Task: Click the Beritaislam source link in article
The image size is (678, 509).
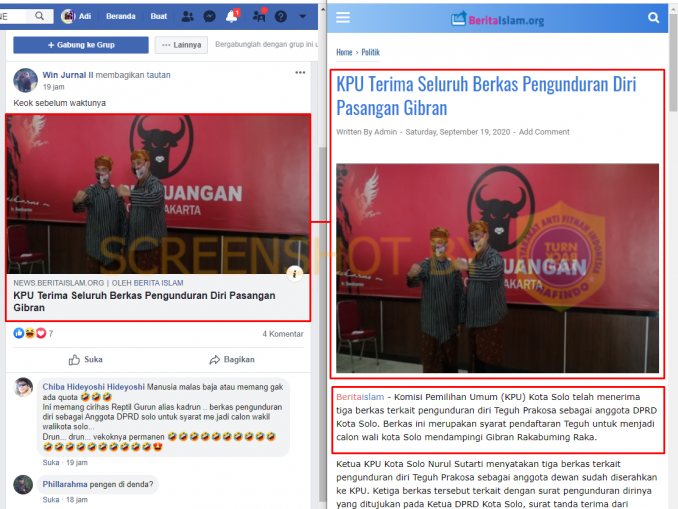Action: coord(360,397)
